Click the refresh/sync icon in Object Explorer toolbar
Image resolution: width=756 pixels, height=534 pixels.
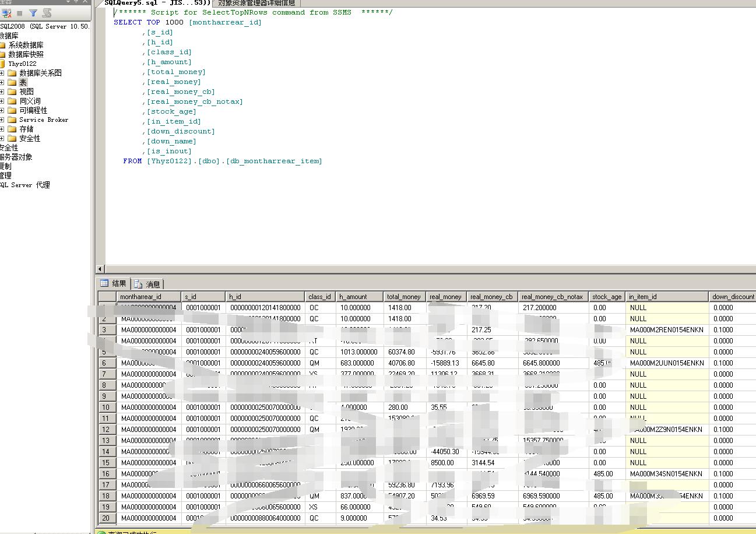(47, 12)
